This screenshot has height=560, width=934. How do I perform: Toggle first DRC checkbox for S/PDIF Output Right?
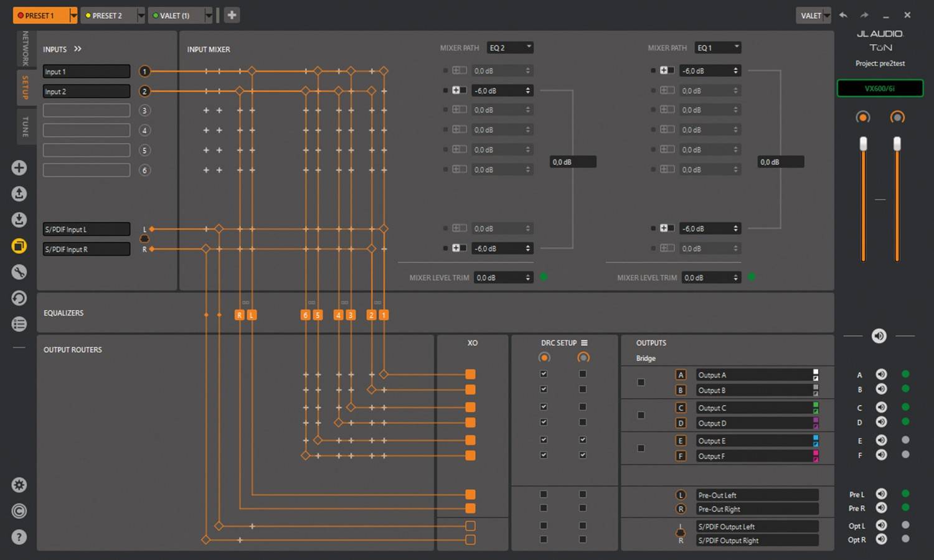tap(544, 539)
